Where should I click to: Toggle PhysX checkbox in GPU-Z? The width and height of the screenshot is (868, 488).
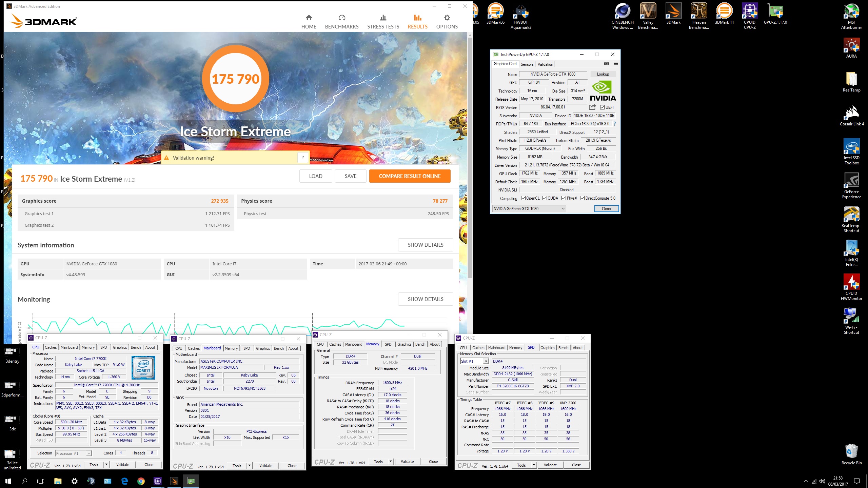564,198
